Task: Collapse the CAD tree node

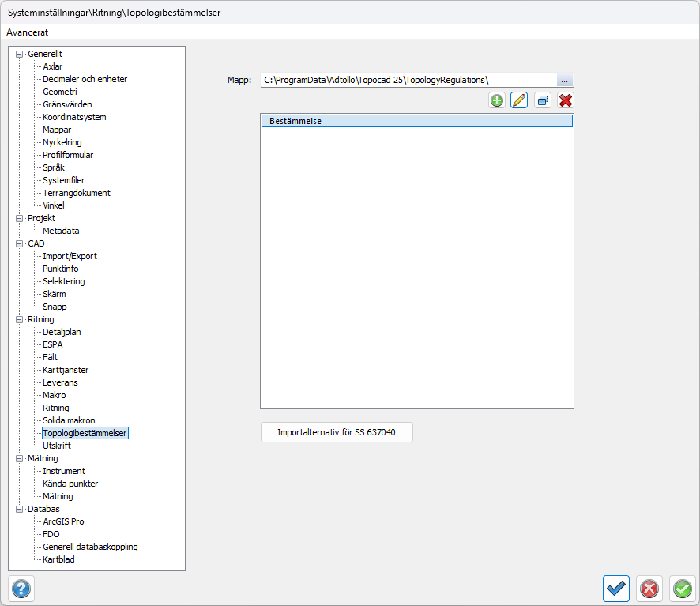Action: tap(20, 243)
